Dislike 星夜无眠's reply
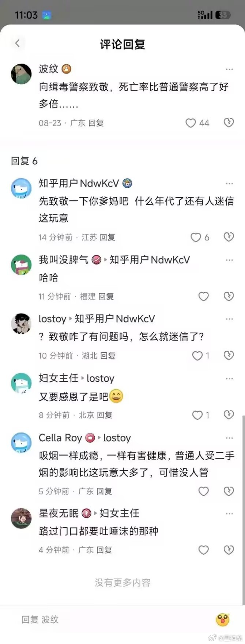245x644 pixels. [229, 550]
